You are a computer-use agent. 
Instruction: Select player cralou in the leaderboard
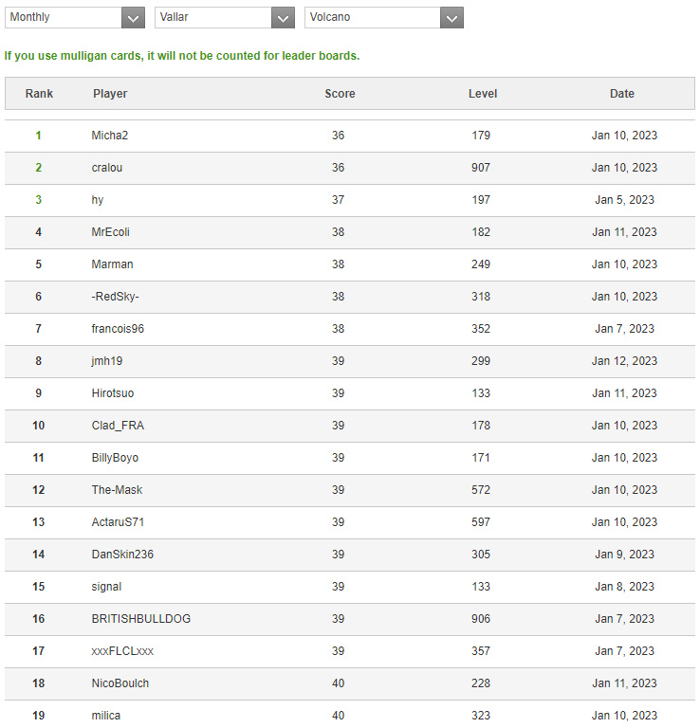tap(107, 168)
